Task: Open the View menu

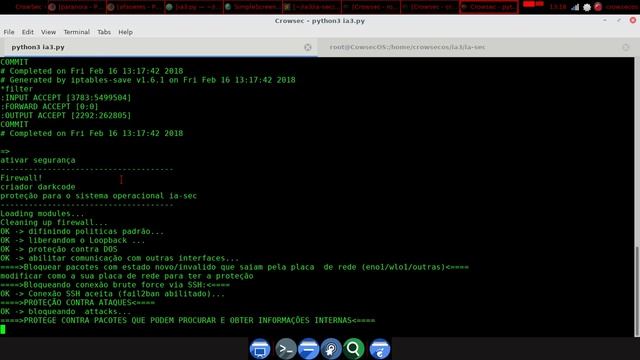Action: coord(48,32)
